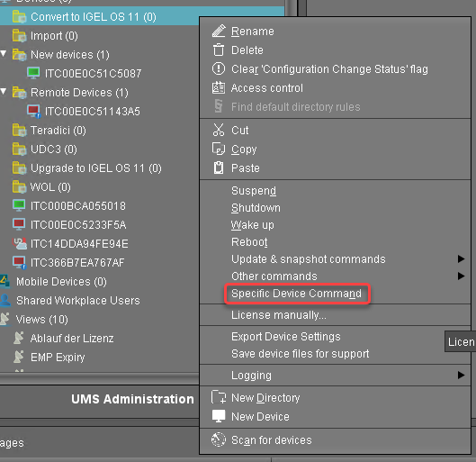Click the Paste clipboard icon
The image size is (476, 462).
pos(219,168)
